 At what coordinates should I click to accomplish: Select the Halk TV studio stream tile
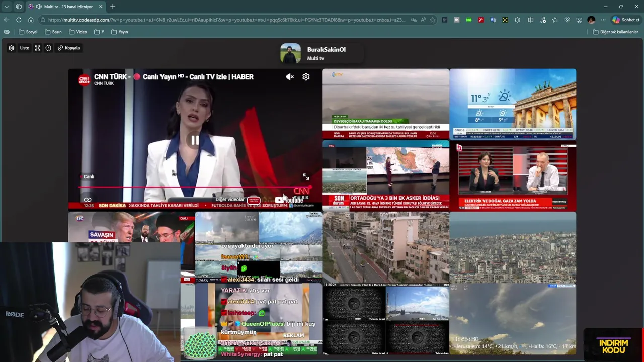click(513, 176)
